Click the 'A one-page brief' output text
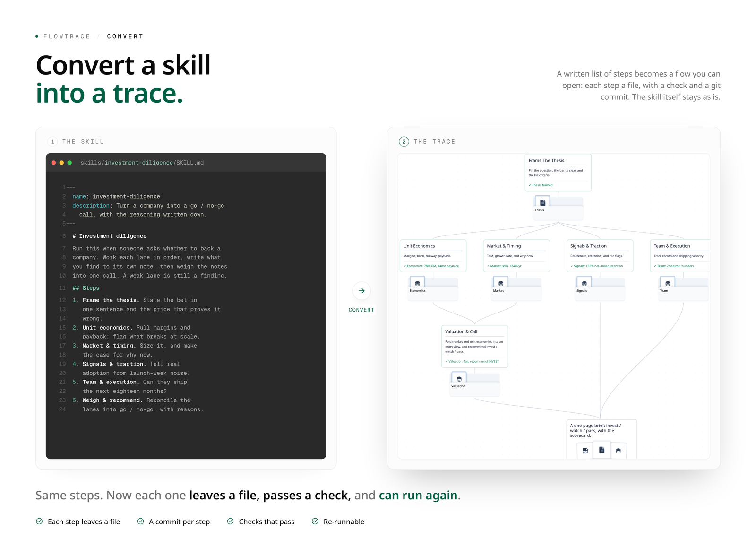Viewport: 756px width, 557px height. point(595,430)
